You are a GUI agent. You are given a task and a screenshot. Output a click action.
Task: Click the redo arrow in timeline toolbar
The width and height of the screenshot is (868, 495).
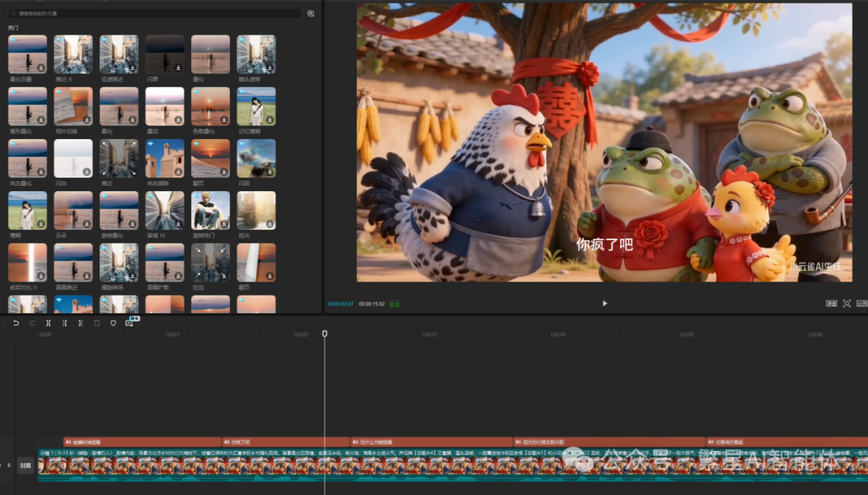coord(32,323)
